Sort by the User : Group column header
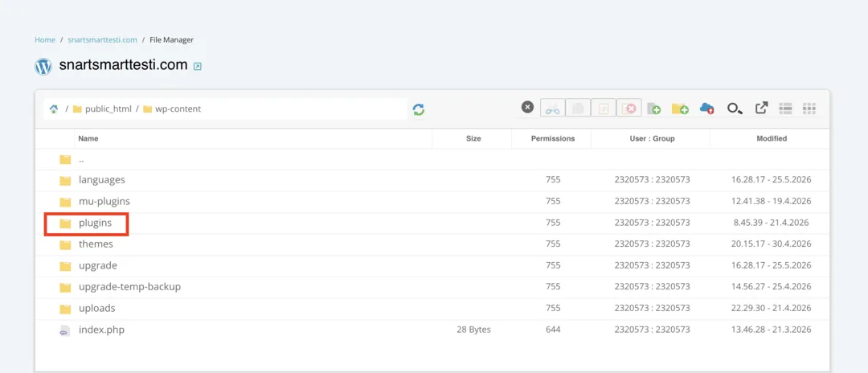868x373 pixels. click(652, 139)
